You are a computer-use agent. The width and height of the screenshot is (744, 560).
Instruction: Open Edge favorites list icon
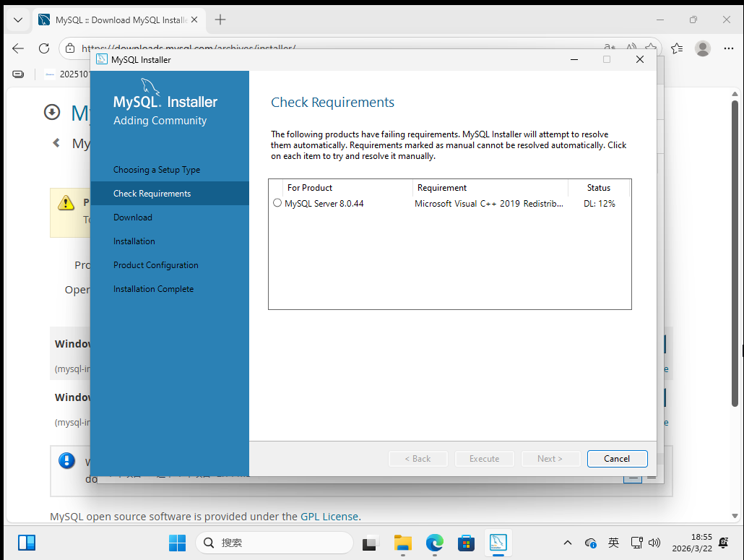tap(677, 48)
